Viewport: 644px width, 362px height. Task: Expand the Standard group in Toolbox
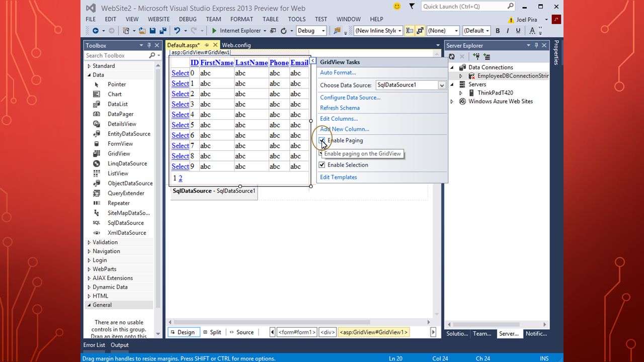89,66
